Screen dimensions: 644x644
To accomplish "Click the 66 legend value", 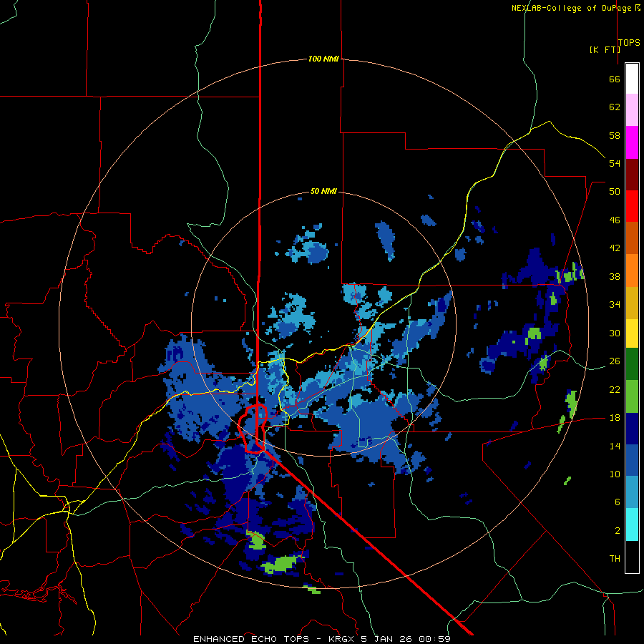I will [x=615, y=79].
